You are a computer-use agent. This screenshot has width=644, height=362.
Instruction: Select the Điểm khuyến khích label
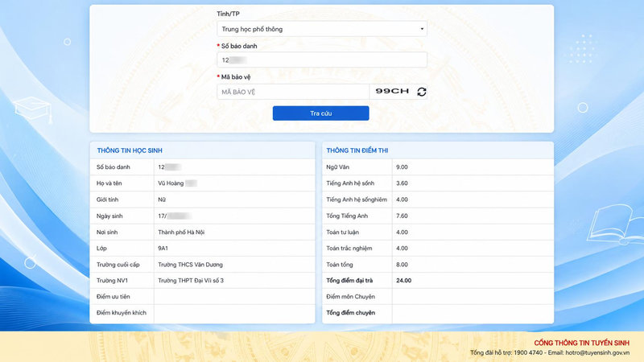pos(122,312)
